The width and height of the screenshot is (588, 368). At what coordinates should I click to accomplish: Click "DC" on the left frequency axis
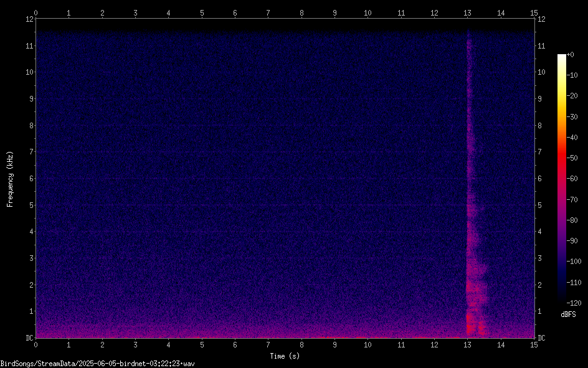[29, 338]
